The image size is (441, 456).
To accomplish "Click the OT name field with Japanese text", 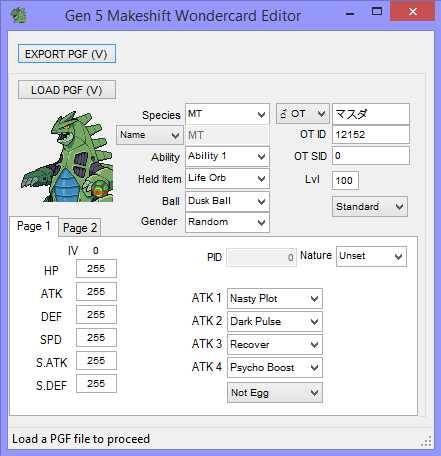I will pyautogui.click(x=371, y=114).
